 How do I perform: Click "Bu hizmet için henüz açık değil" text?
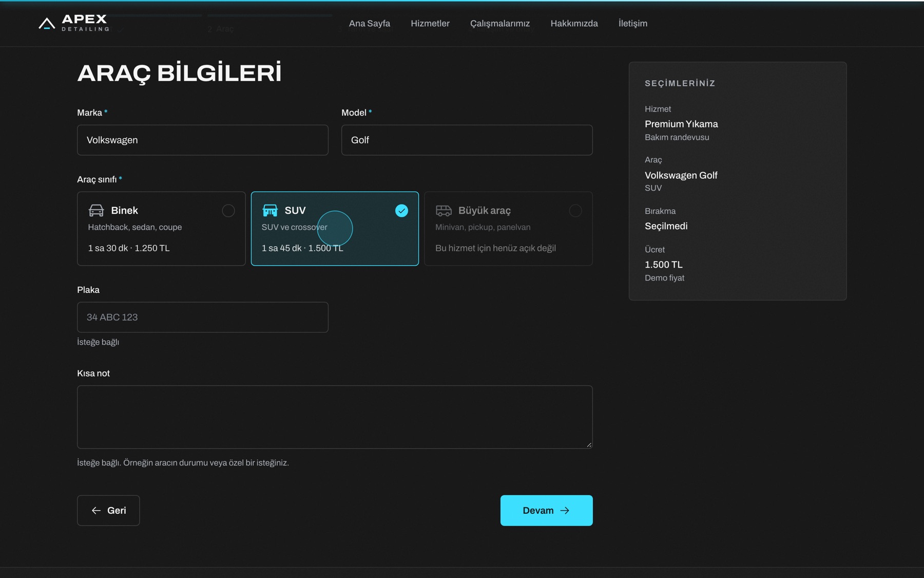click(495, 248)
